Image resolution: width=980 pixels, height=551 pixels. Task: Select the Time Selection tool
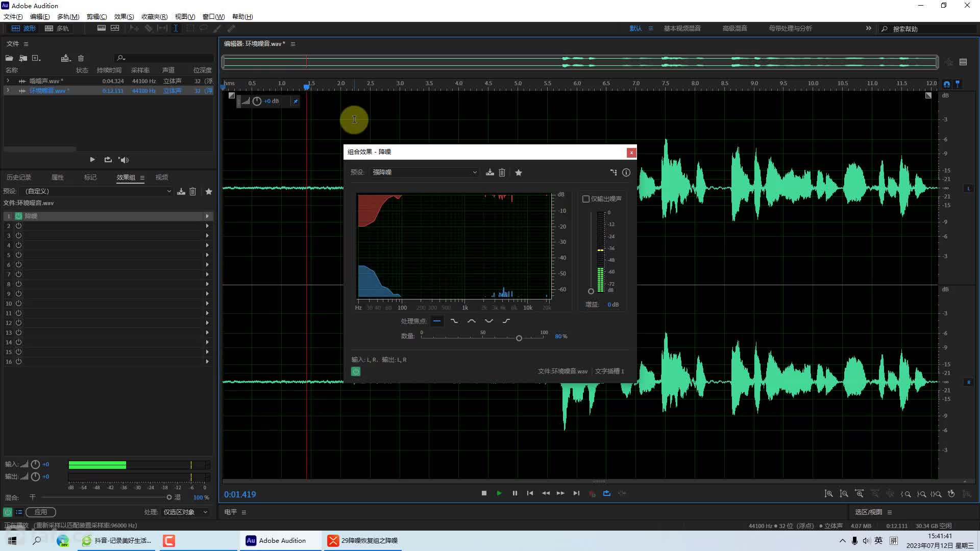176,29
